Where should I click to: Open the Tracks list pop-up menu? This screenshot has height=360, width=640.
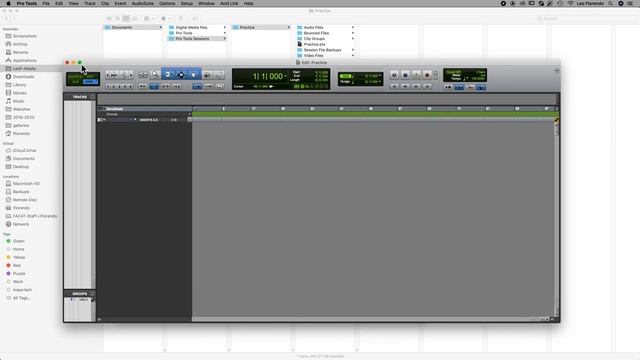(x=92, y=97)
